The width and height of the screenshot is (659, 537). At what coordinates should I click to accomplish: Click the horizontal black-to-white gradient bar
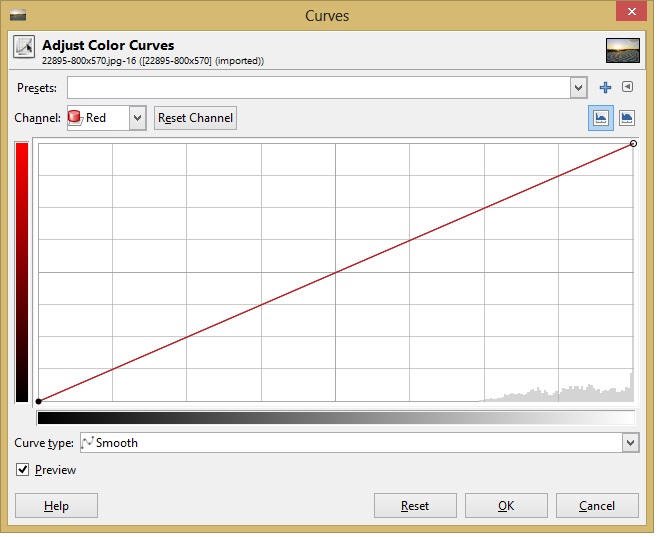click(x=335, y=417)
